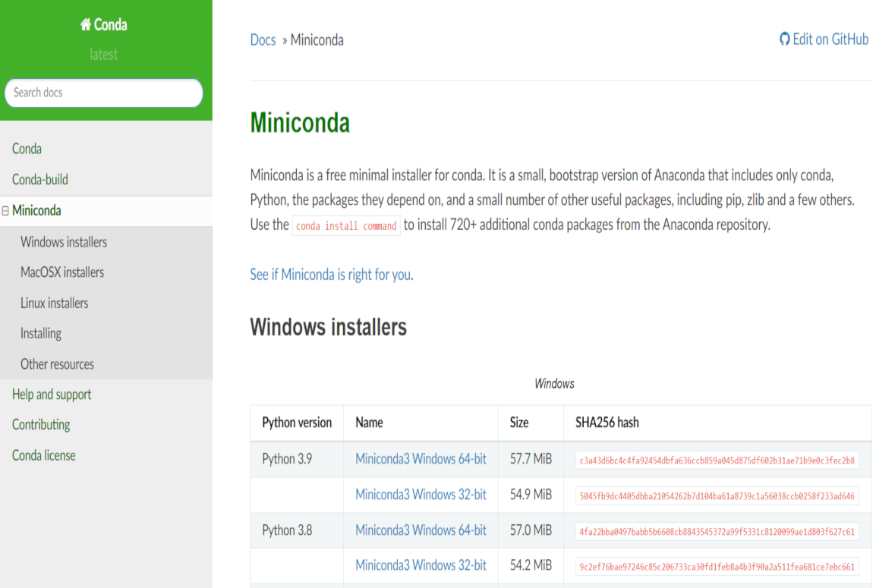Click the "Python version" column header
This screenshot has height=588, width=876.
[297, 422]
